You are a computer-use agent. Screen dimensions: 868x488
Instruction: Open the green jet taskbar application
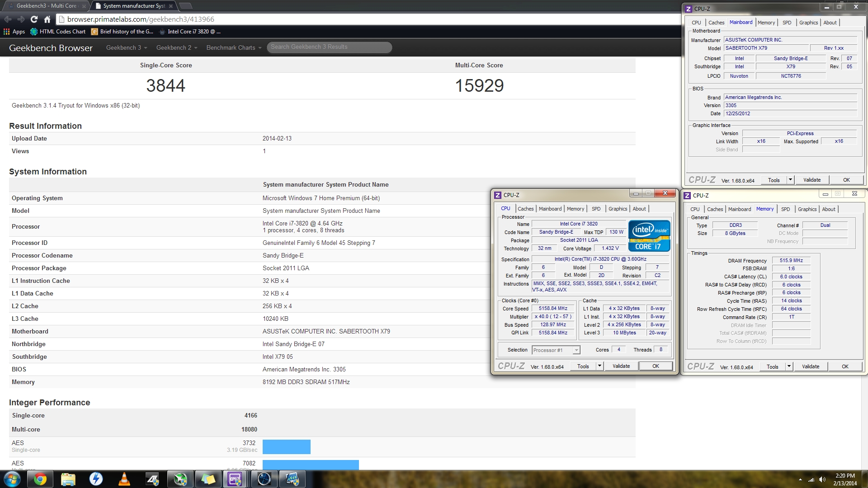pos(180,479)
